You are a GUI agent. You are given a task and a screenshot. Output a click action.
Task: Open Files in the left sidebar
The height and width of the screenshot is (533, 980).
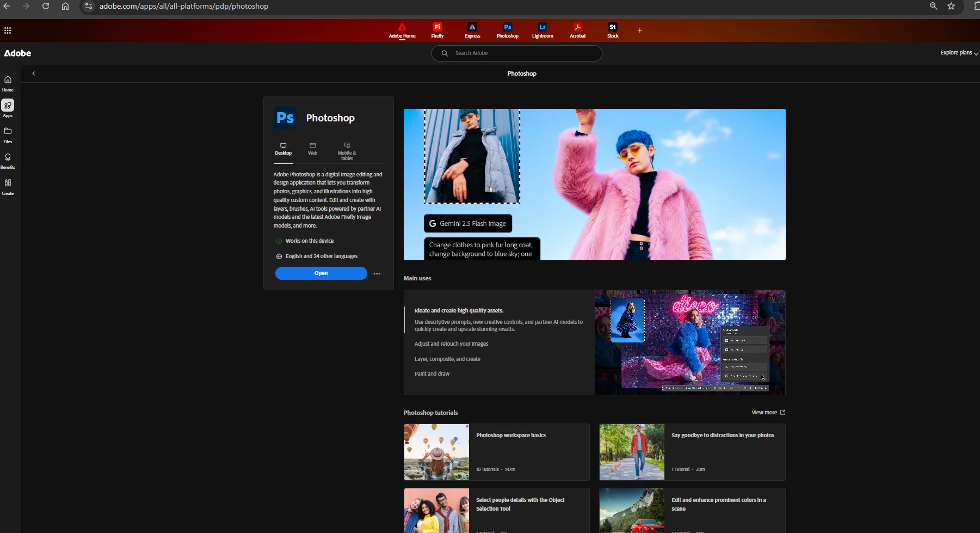point(8,135)
